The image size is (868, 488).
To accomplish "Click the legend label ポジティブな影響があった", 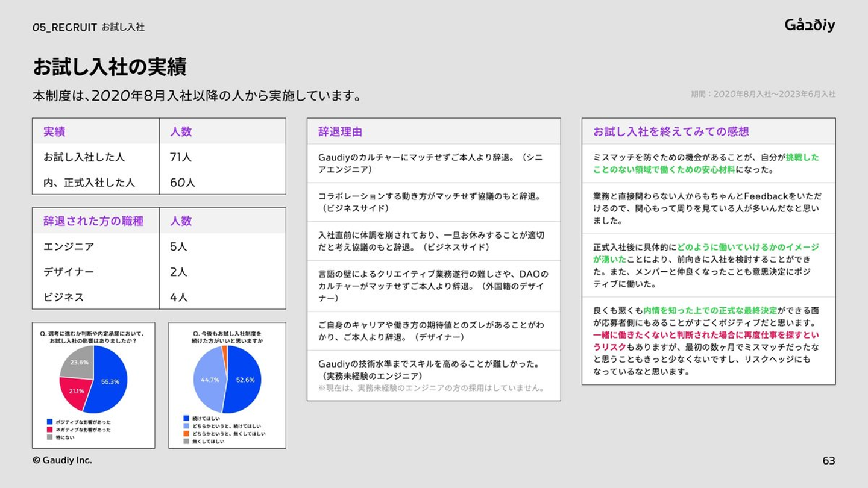I will tap(83, 422).
